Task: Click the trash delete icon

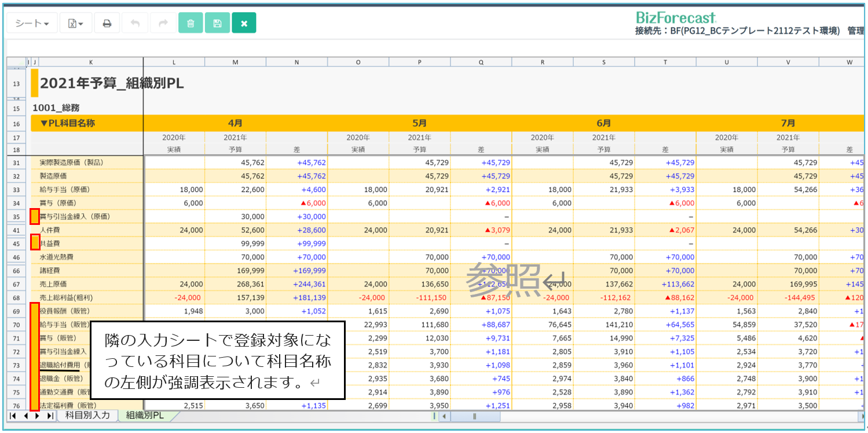Action: pos(191,23)
